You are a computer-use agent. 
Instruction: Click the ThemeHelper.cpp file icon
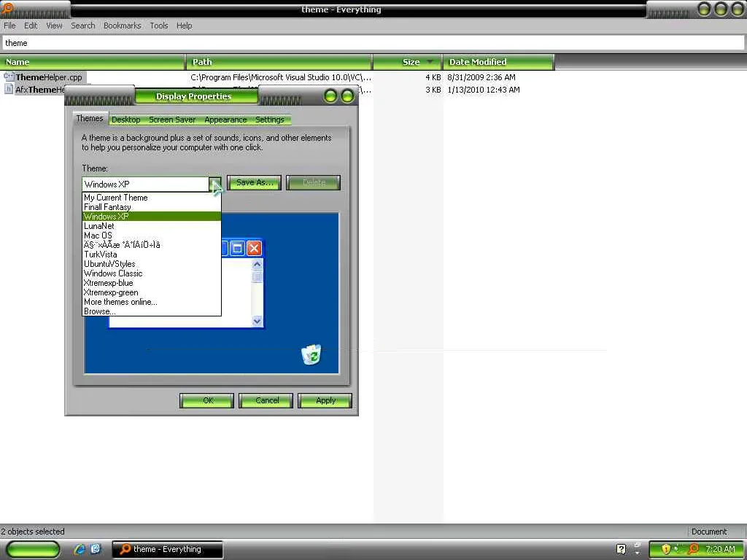[x=9, y=77]
